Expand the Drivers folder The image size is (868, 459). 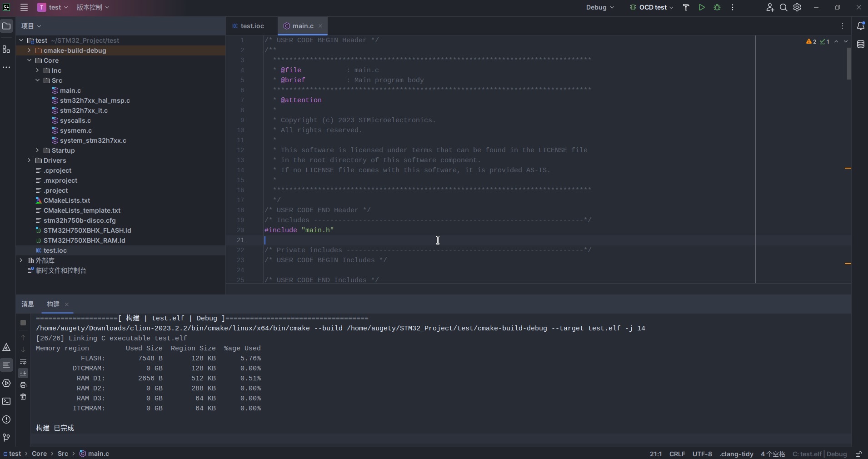pyautogui.click(x=29, y=160)
